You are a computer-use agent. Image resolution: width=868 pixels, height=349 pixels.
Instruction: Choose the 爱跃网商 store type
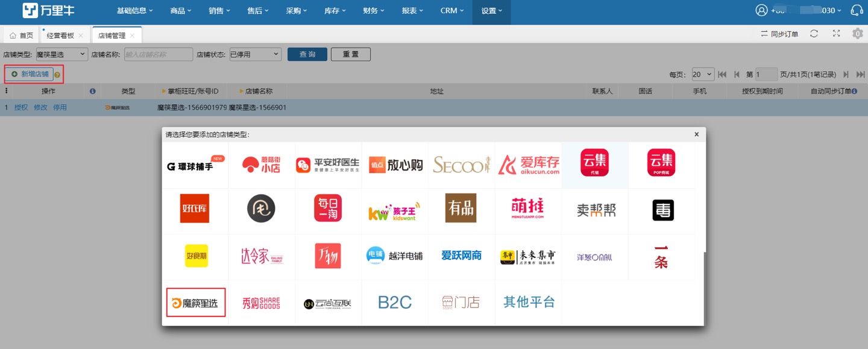pos(461,256)
